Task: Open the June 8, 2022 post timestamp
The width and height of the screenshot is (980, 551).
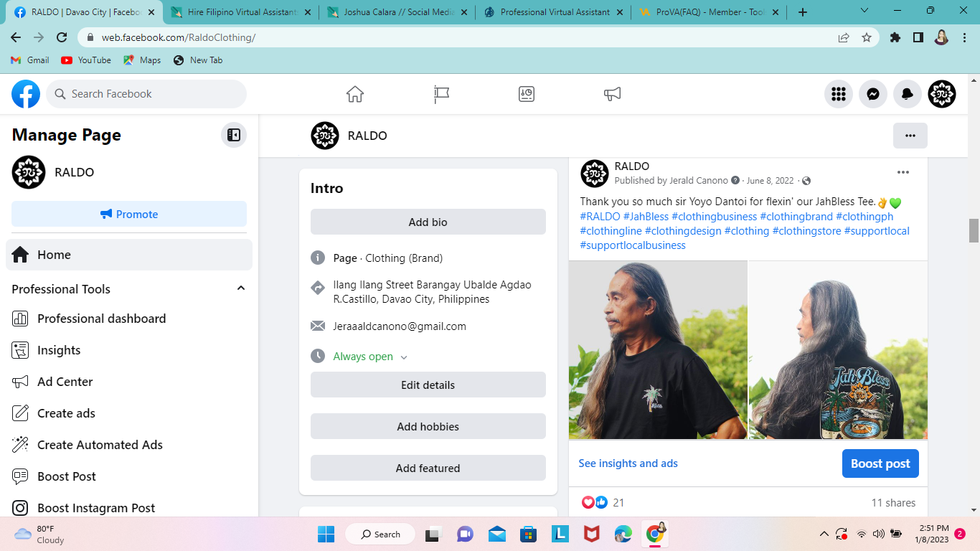Action: 770,181
